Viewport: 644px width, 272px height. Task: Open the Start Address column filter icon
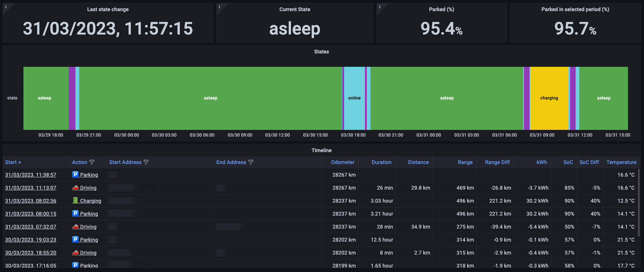tap(146, 162)
